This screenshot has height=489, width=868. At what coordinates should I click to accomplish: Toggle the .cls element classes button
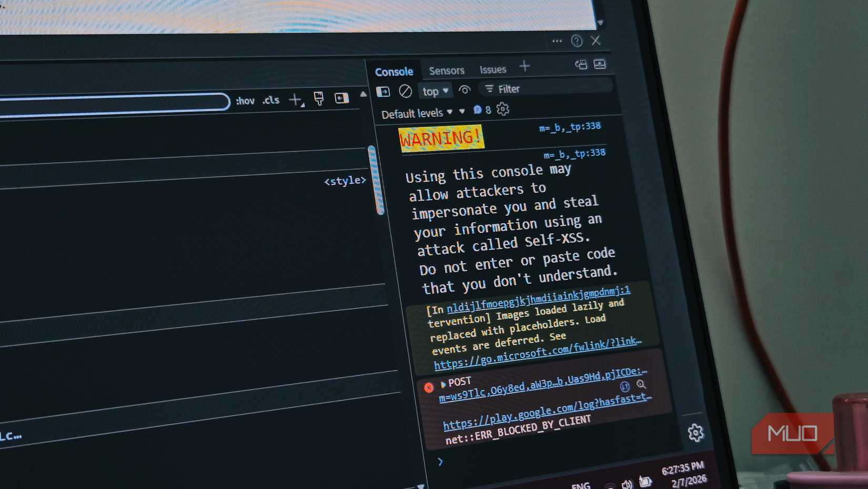(x=271, y=100)
